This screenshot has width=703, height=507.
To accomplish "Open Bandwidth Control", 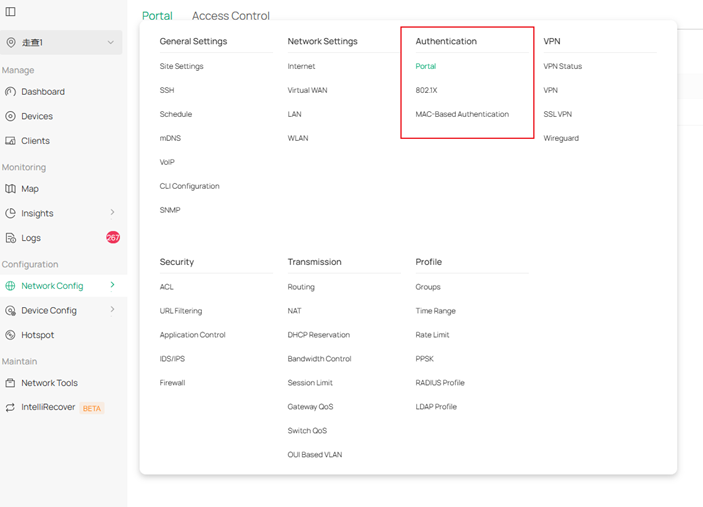I will click(x=319, y=359).
